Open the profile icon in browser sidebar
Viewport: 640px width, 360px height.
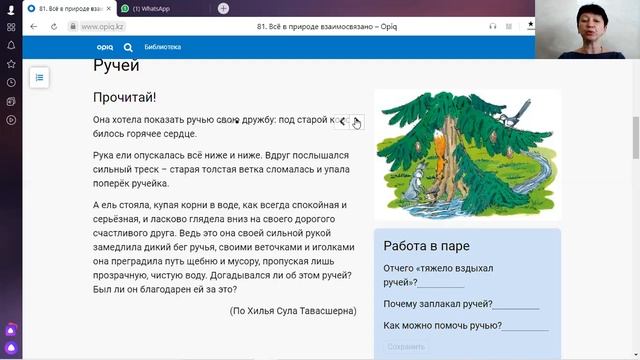click(x=11, y=9)
